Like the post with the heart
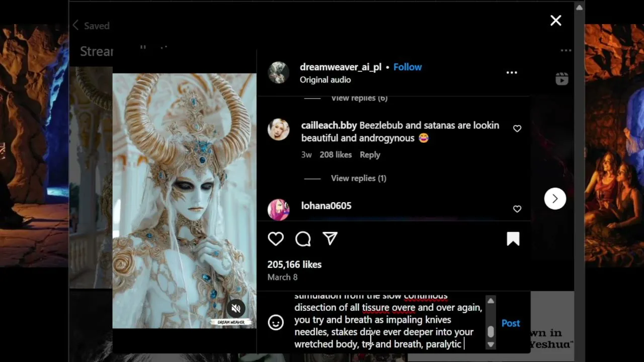Viewport: 644px width, 362px height. (276, 239)
